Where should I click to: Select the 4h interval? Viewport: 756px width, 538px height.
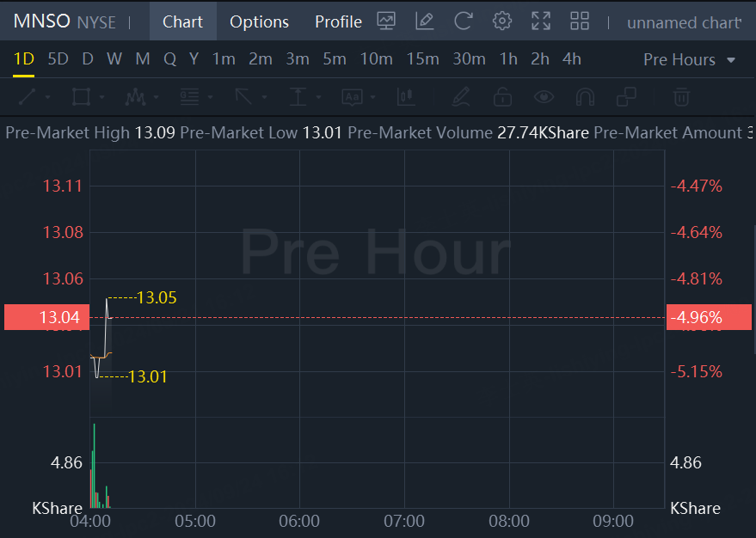point(571,59)
